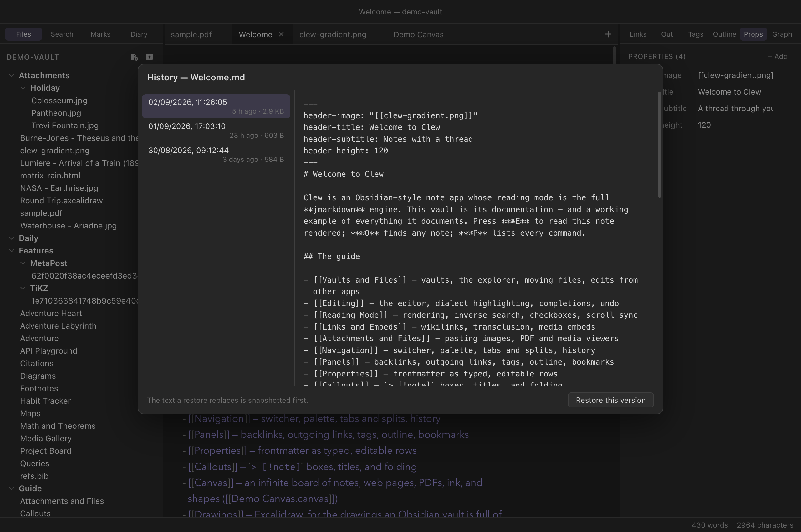Open the Marks sidebar tab
This screenshot has width=801, height=532.
100,34
